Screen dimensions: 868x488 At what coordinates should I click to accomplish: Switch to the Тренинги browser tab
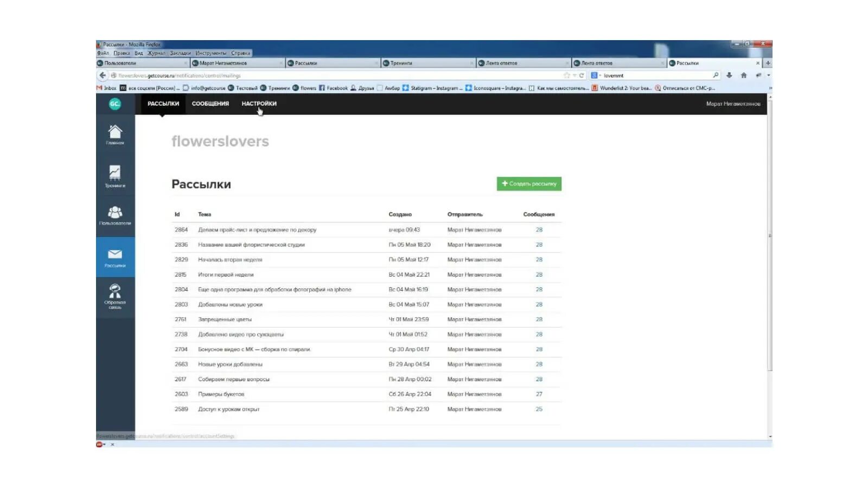tap(428, 63)
